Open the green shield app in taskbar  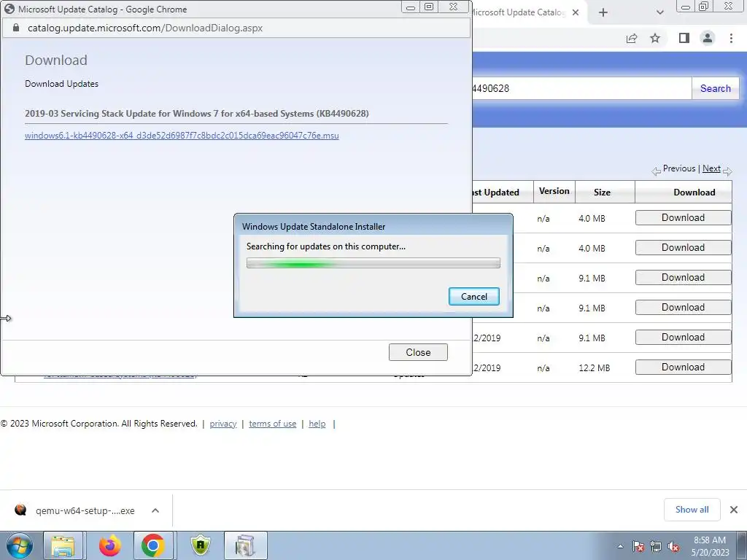(201, 545)
